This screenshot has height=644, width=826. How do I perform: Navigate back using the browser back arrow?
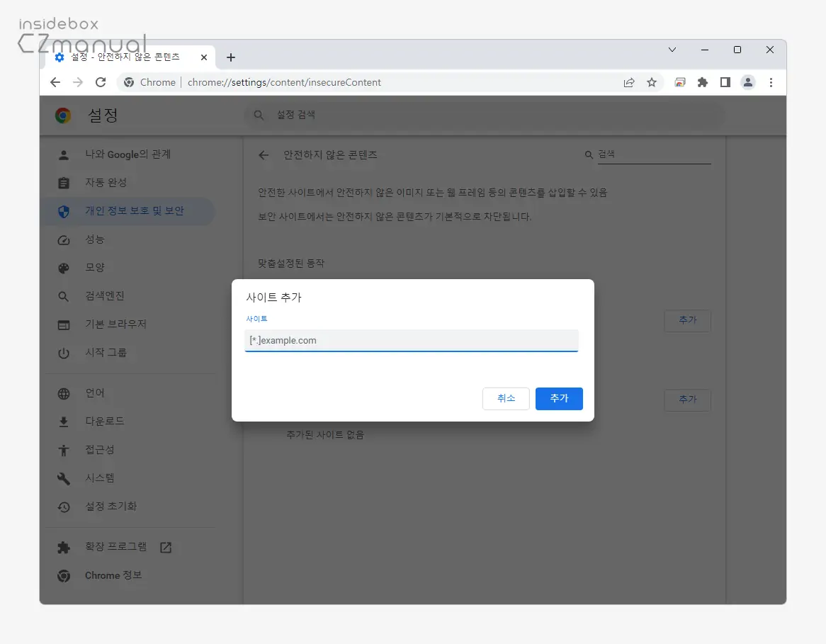click(55, 82)
